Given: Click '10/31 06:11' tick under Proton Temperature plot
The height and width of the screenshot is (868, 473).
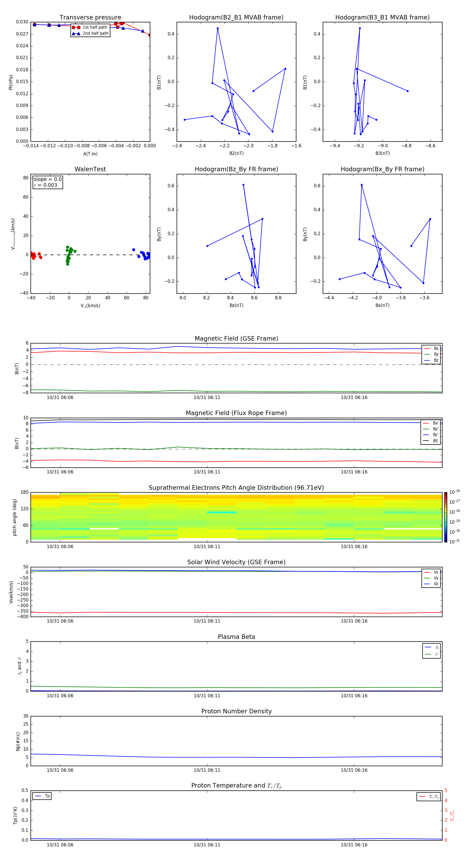Looking at the screenshot, I should [x=207, y=845].
